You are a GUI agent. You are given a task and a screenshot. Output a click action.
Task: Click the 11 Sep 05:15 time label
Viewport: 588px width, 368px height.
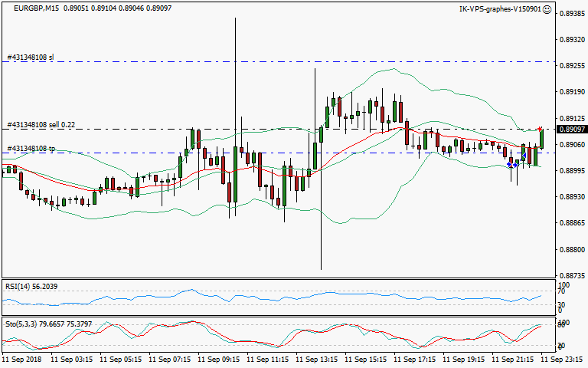(x=121, y=360)
